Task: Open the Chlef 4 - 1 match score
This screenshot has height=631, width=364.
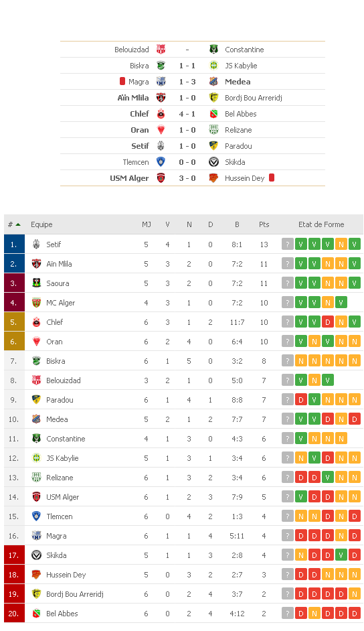Action: point(187,114)
